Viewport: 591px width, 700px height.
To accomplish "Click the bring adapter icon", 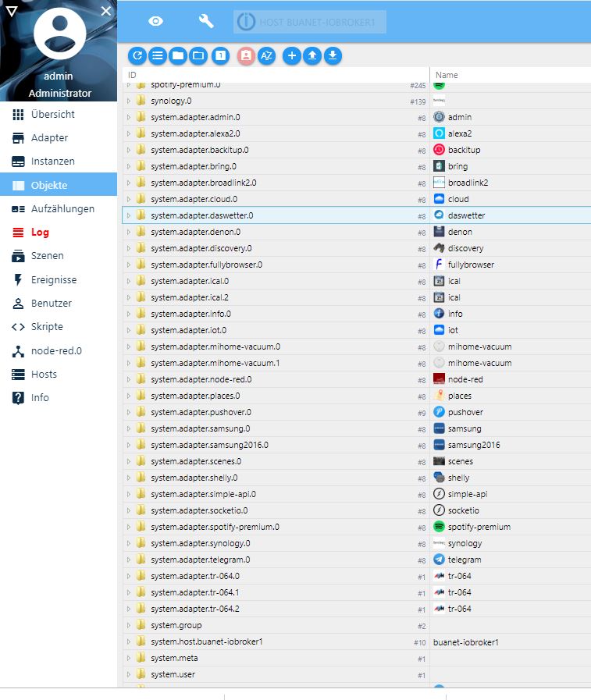I will click(439, 166).
